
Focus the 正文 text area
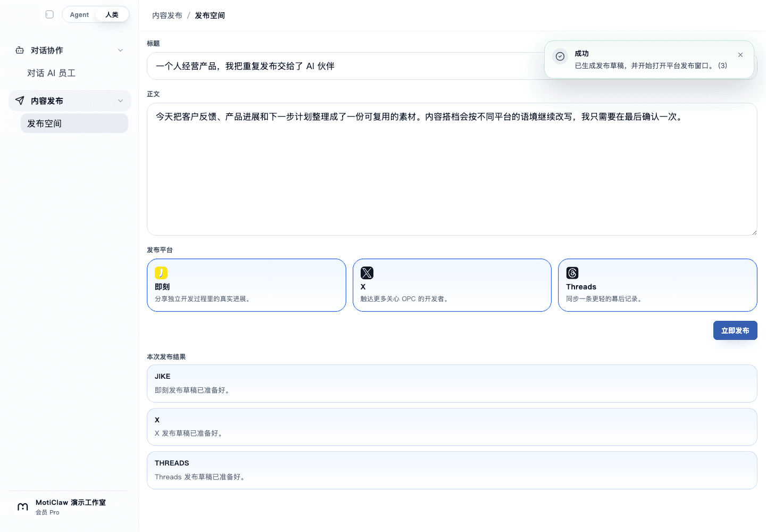click(x=452, y=169)
